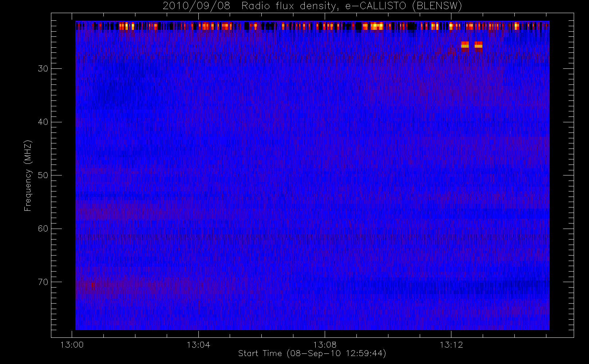Click the "Frequency (MHZ)" axis label
The width and height of the screenshot is (589, 364).
point(28,175)
